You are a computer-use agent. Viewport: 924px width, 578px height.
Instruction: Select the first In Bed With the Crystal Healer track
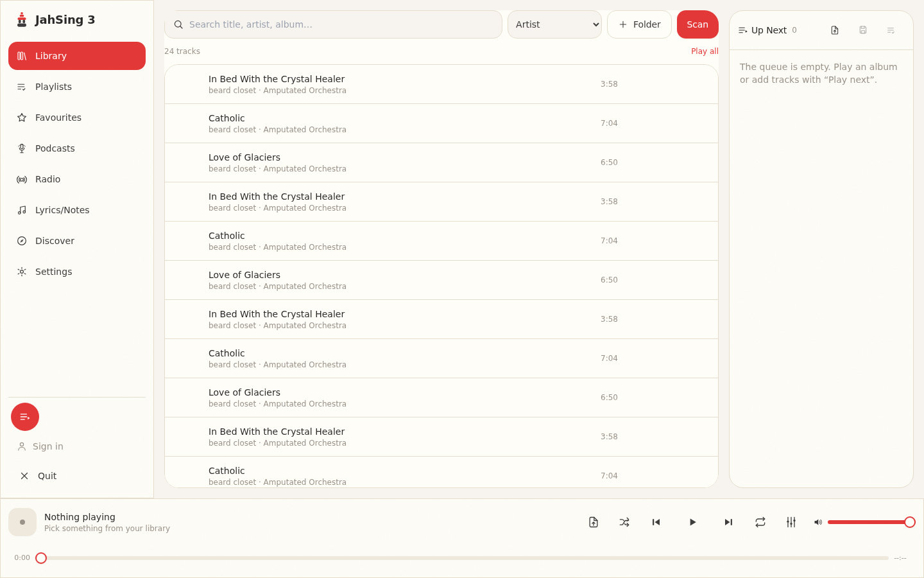(441, 84)
